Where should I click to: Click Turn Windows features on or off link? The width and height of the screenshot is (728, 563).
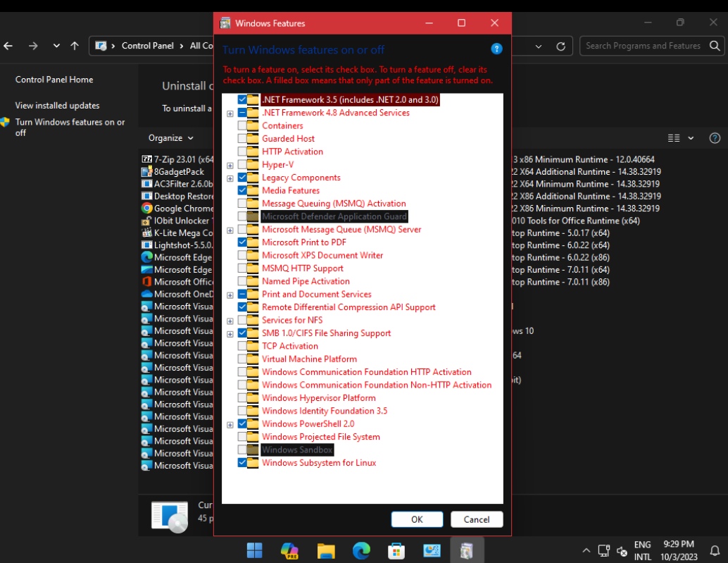pyautogui.click(x=70, y=128)
